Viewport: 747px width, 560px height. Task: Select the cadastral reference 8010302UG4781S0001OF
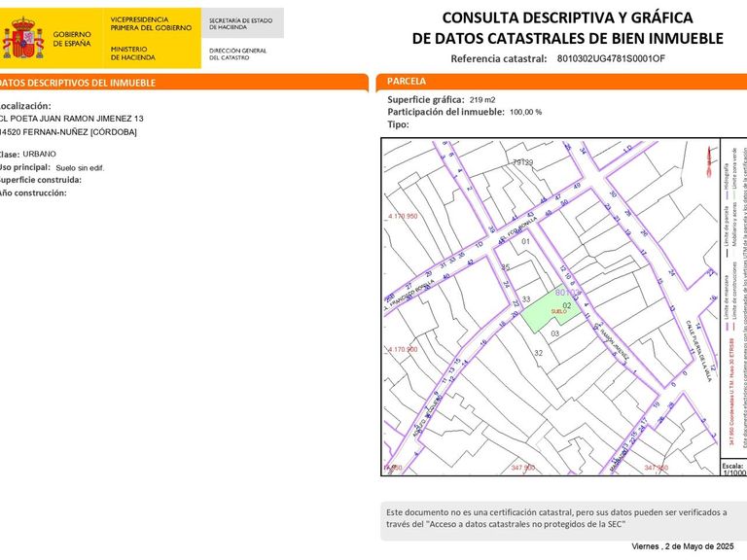[611, 58]
